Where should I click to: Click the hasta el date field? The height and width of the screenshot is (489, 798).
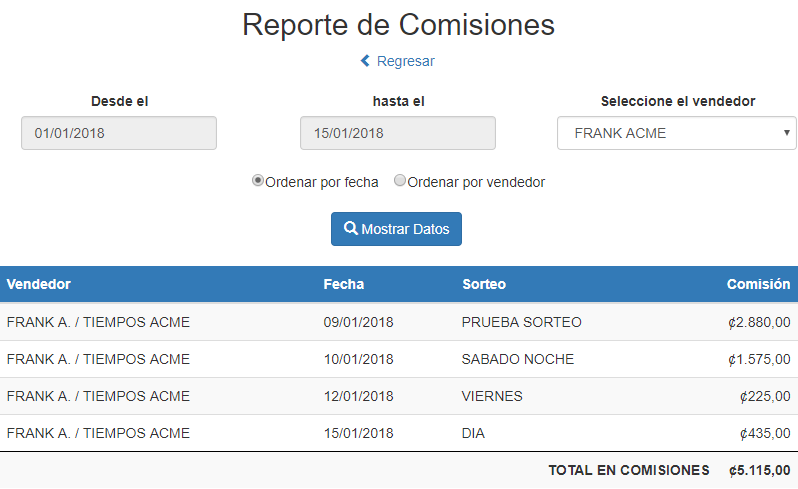398,133
